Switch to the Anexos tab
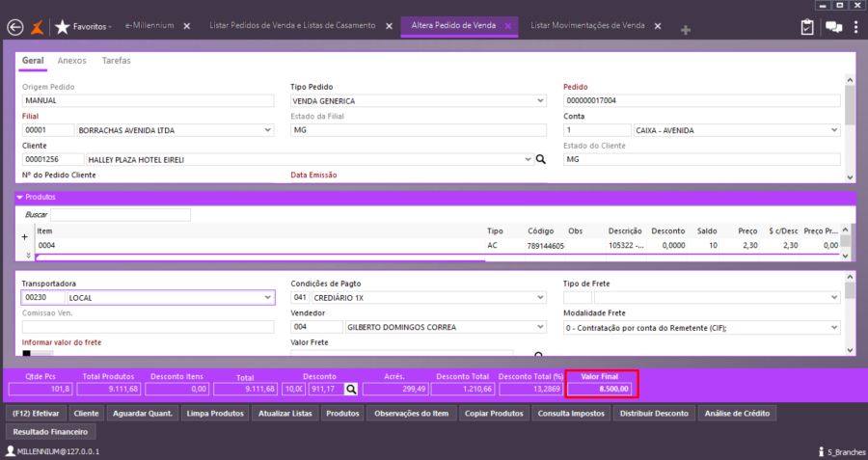868x460 pixels. pos(71,61)
